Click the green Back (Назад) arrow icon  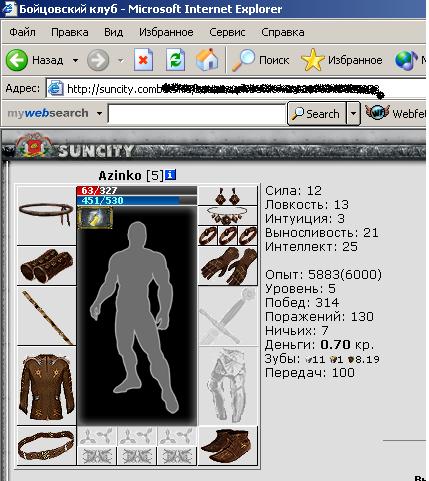16,60
